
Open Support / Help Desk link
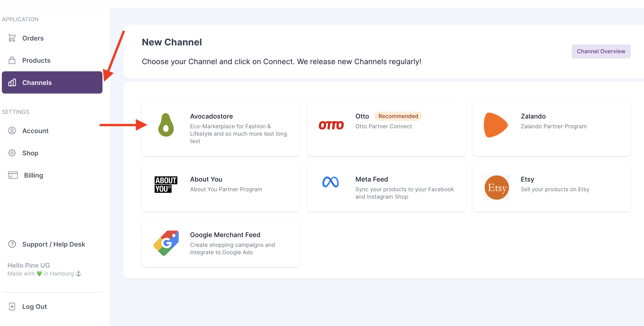54,244
